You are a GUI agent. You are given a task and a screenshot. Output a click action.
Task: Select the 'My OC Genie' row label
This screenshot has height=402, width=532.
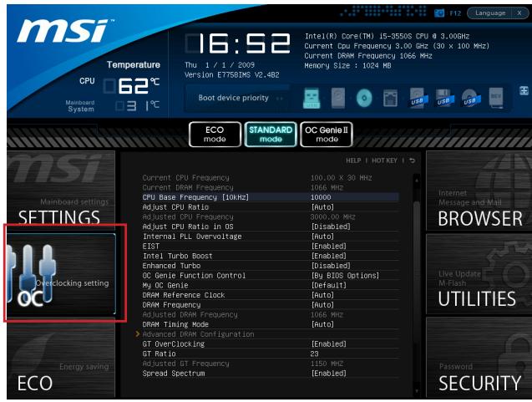tap(165, 286)
